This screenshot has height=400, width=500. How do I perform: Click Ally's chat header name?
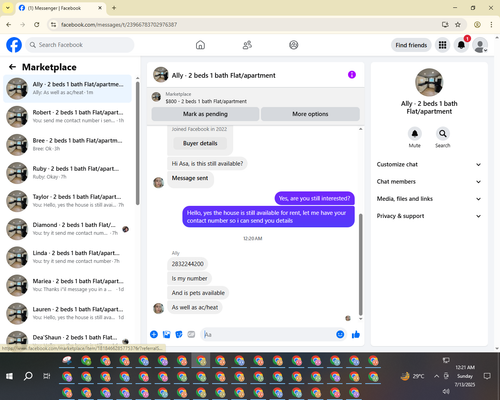pos(223,76)
